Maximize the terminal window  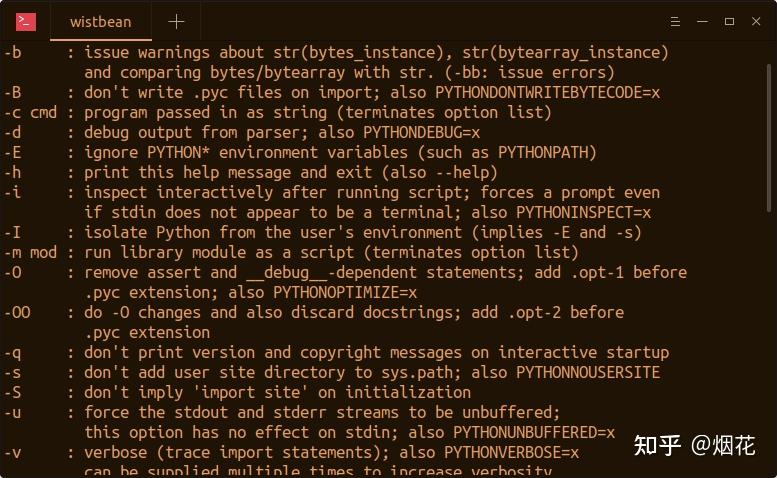(729, 21)
